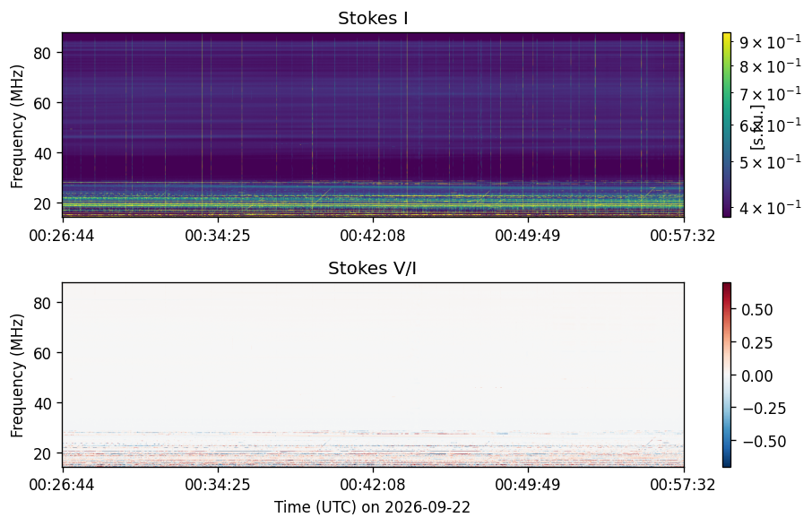812x526 pixels.
Task: Select the 00:34:25 tick on the Stokes I axis
Action: [x=218, y=236]
